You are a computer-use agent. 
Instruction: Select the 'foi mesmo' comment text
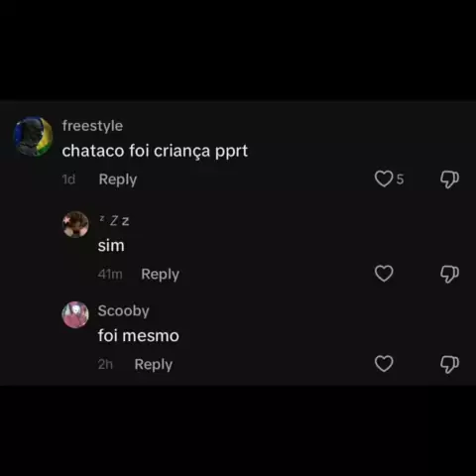click(139, 336)
